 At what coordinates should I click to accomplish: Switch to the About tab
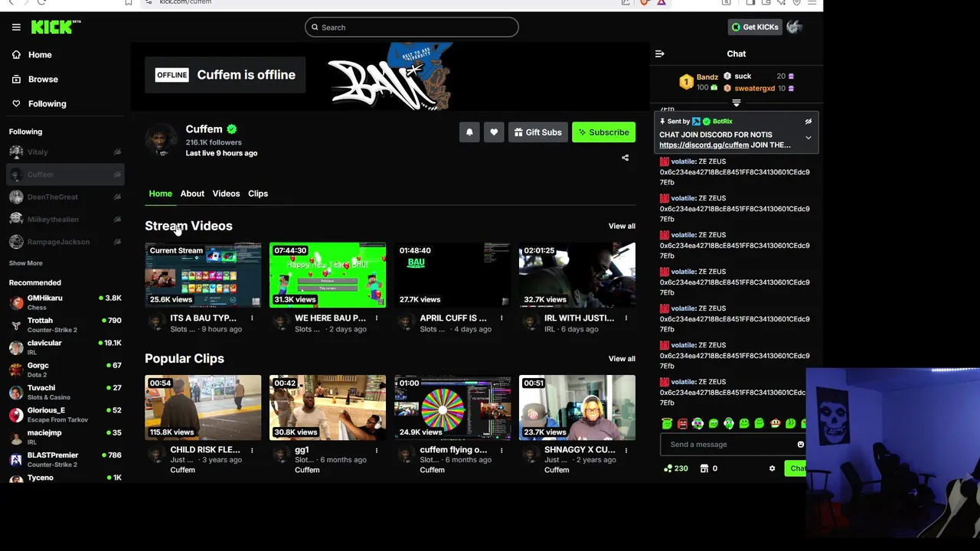click(x=192, y=194)
